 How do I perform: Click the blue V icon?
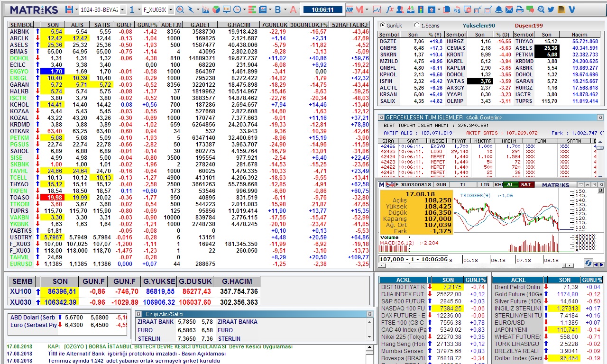click(571, 9)
